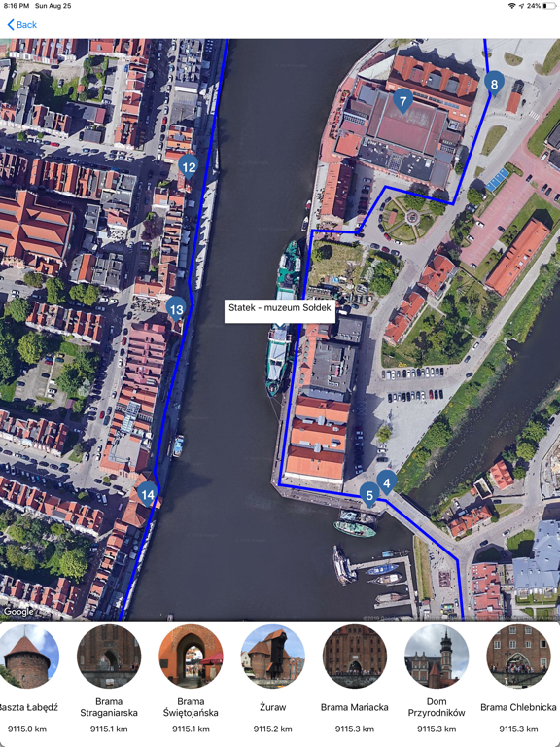Select the Brama Świętojańska label text
Screen dimensions: 560x747
(191, 707)
